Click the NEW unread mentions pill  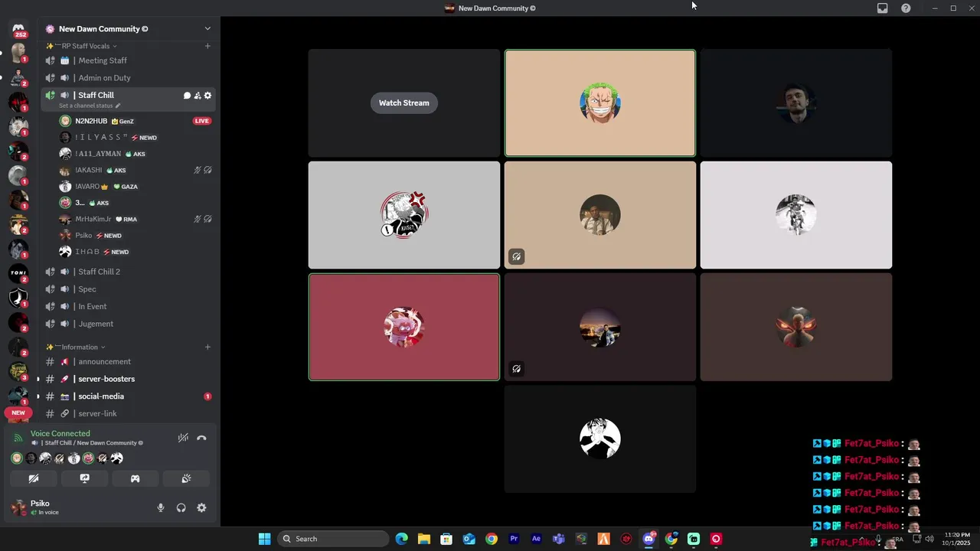pyautogui.click(x=18, y=412)
